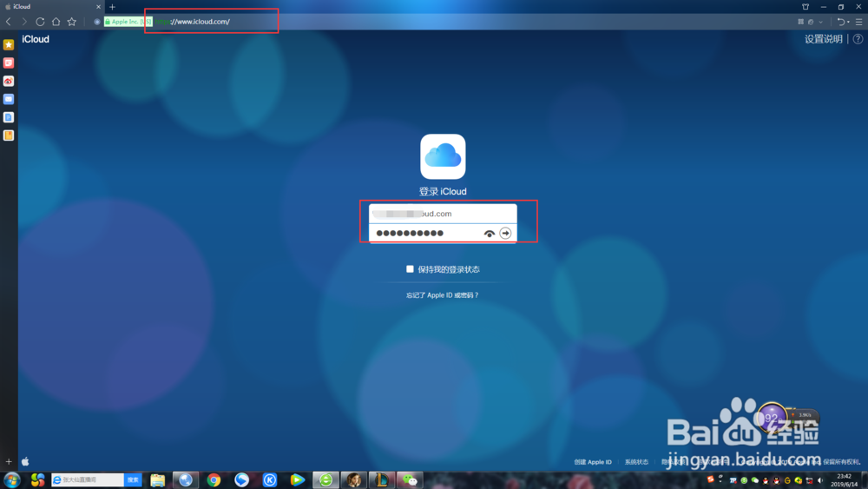Image resolution: width=868 pixels, height=489 pixels.
Task: Open File Explorer from taskbar
Action: (x=158, y=479)
